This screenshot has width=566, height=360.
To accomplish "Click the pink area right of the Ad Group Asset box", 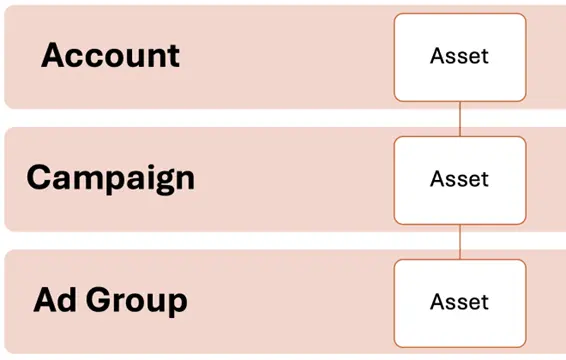I will pyautogui.click(x=546, y=302).
